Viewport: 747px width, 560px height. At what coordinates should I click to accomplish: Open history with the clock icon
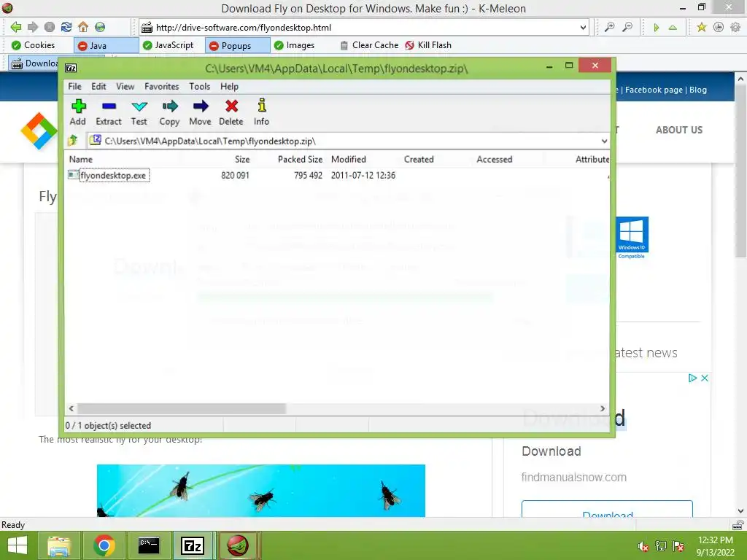click(719, 27)
